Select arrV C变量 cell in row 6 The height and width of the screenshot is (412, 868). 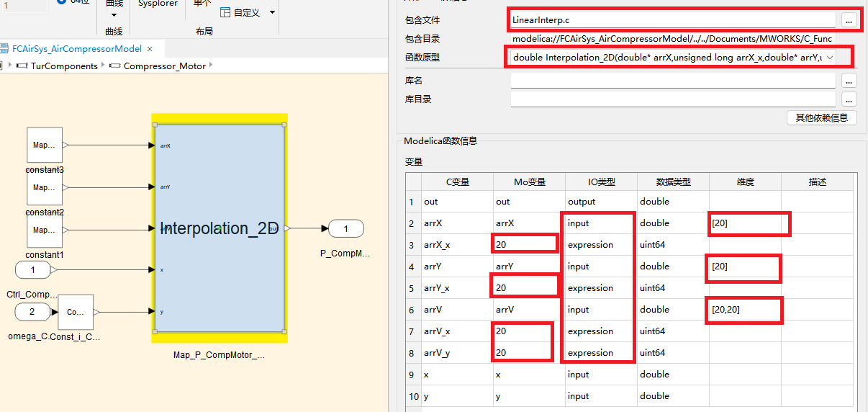(458, 310)
